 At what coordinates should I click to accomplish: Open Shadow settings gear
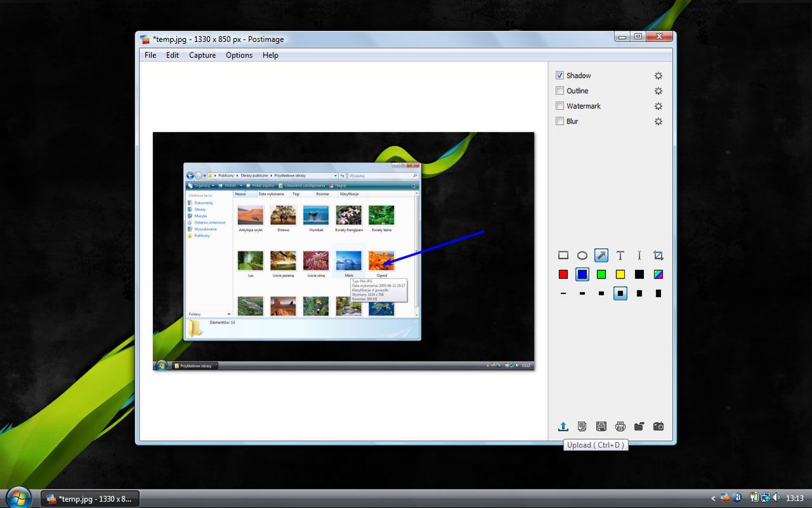pos(658,76)
